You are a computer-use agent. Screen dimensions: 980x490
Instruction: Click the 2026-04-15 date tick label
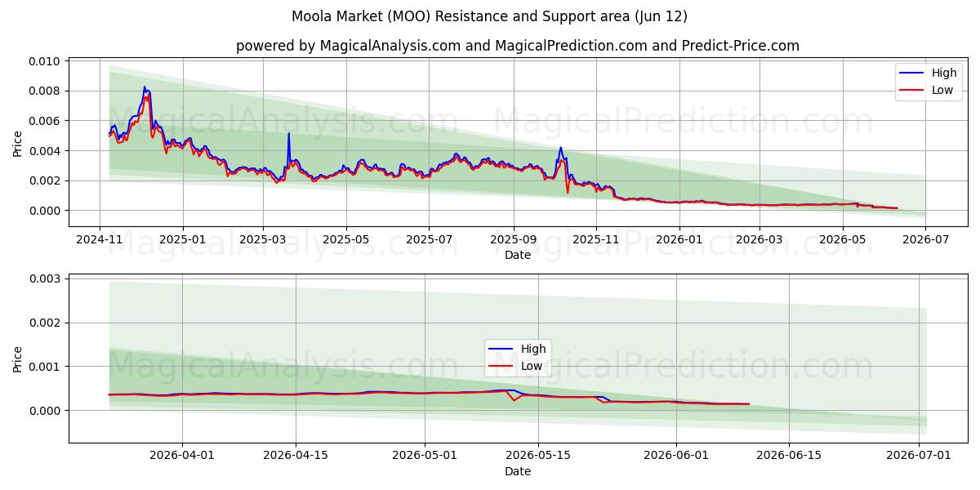(295, 457)
